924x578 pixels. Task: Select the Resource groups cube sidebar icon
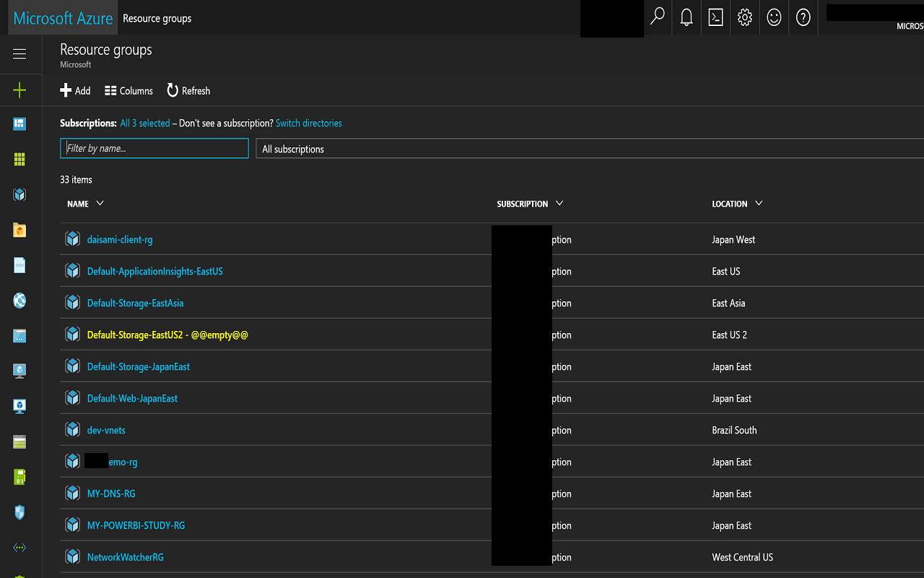click(19, 194)
